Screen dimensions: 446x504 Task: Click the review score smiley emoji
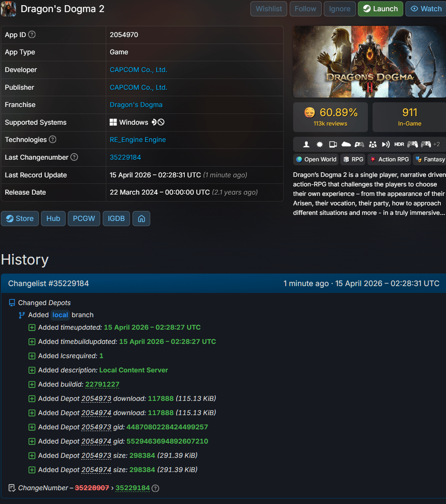(x=310, y=113)
